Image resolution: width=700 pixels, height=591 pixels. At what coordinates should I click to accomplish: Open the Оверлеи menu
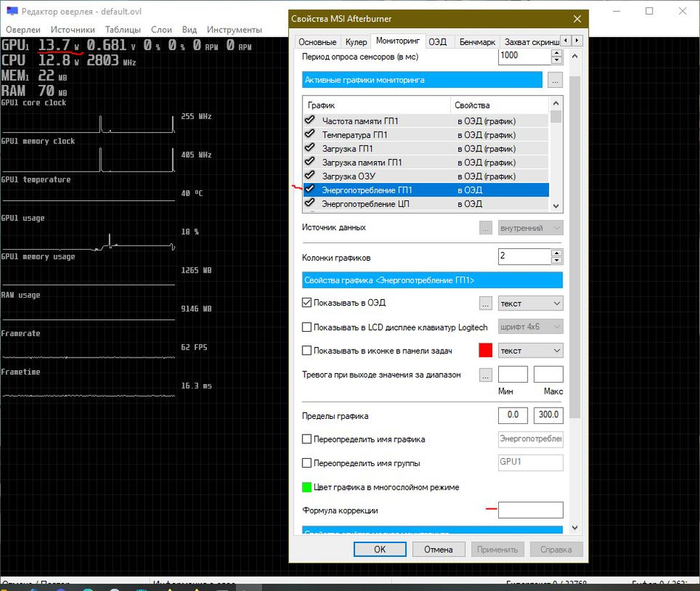23,30
